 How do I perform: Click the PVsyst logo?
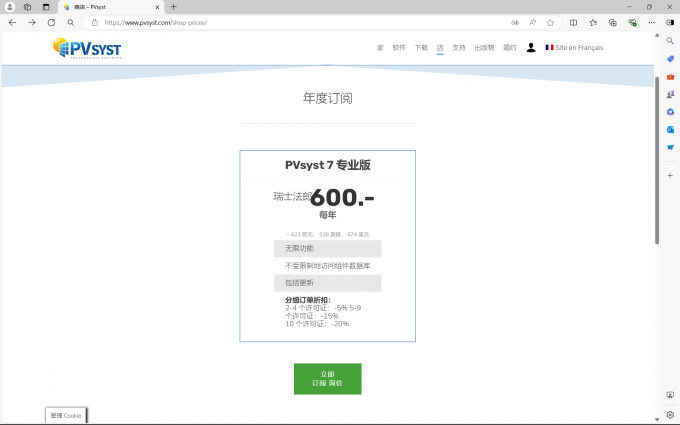tap(87, 48)
